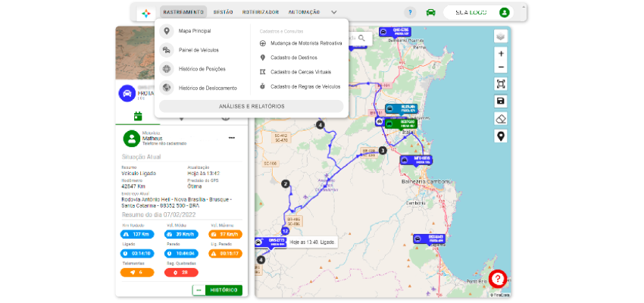Click the Análises e Relatórios button
Image resolution: width=644 pixels, height=303 pixels.
click(252, 106)
